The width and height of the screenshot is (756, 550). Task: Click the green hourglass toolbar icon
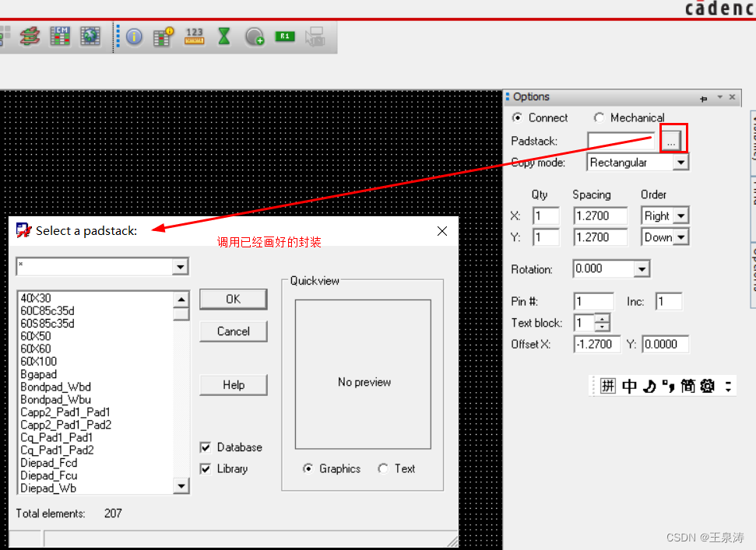click(x=224, y=36)
